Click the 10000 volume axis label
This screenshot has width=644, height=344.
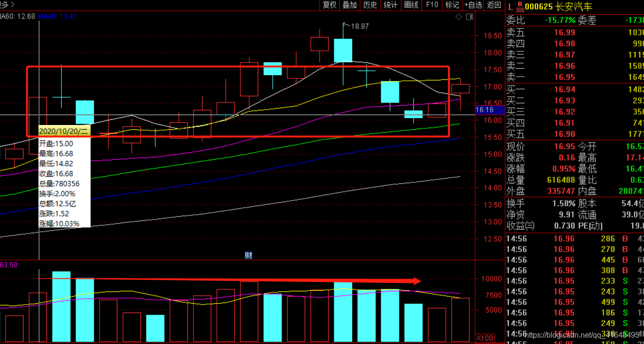pyautogui.click(x=492, y=279)
